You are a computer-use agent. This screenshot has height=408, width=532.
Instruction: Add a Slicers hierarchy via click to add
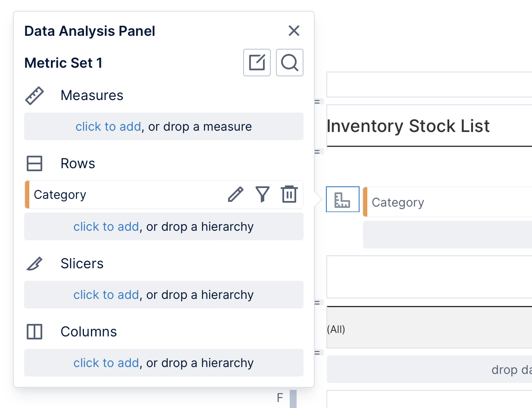(106, 295)
